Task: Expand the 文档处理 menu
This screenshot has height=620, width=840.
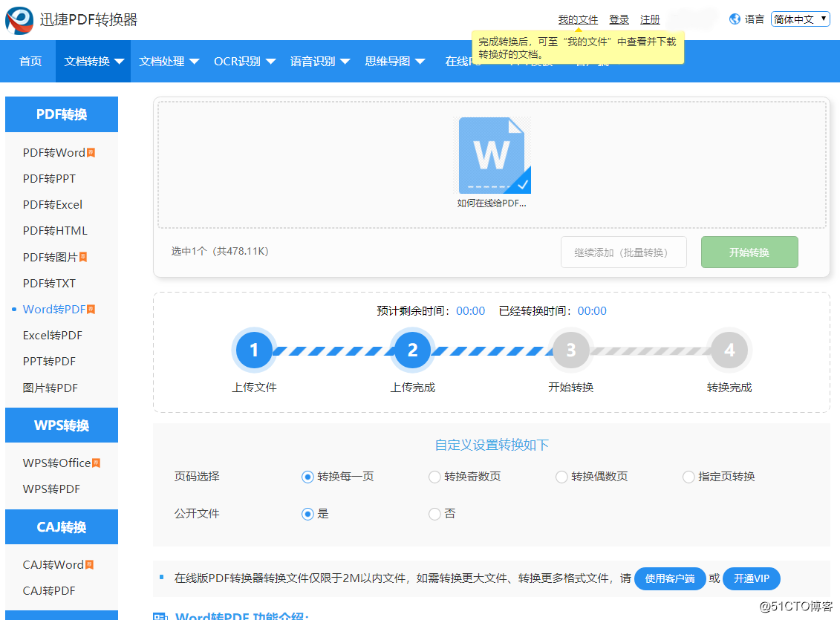Action: coord(169,61)
